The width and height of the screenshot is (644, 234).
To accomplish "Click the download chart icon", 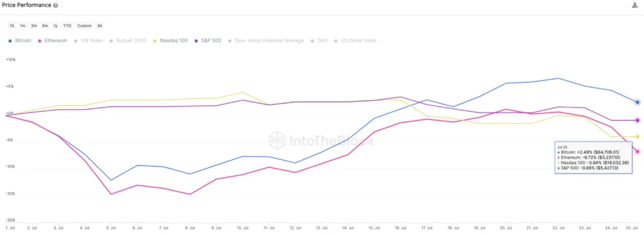I will pos(634,5).
